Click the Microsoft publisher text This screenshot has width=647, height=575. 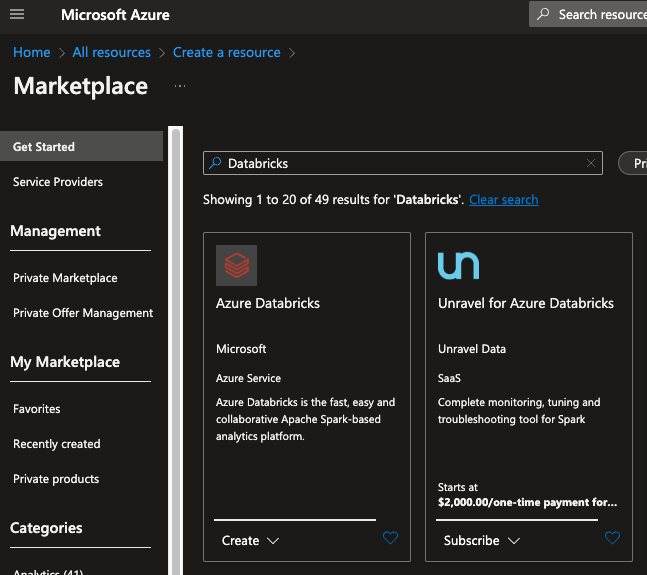(241, 349)
